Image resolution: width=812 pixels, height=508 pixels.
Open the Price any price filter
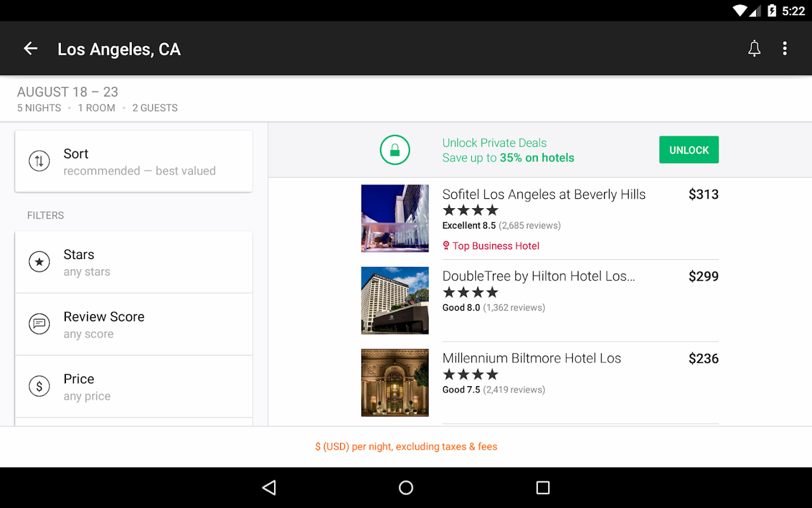click(134, 386)
